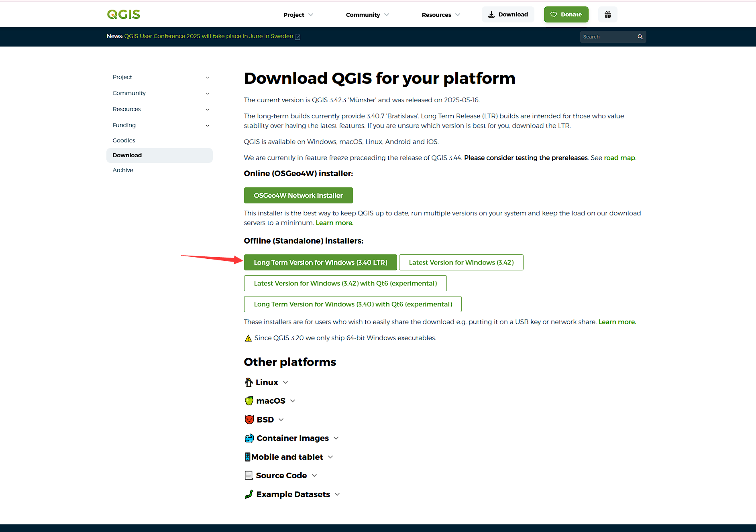Open the Project dropdown in top navigation
This screenshot has width=756, height=532.
[x=298, y=15]
